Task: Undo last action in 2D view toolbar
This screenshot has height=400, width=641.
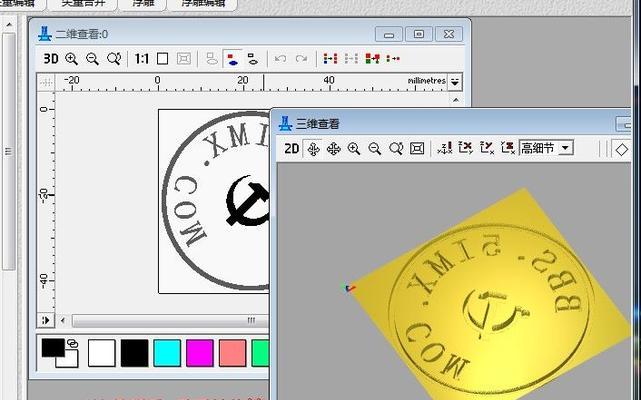Action: click(280, 59)
